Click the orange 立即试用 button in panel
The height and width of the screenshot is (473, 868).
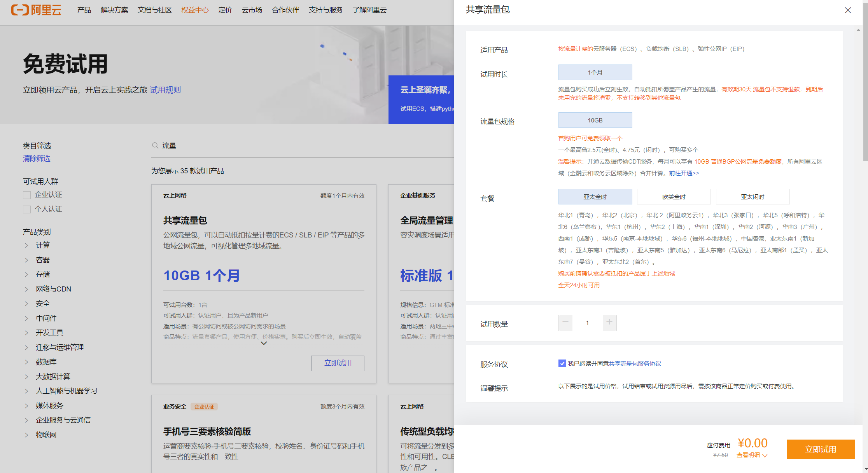click(x=821, y=449)
